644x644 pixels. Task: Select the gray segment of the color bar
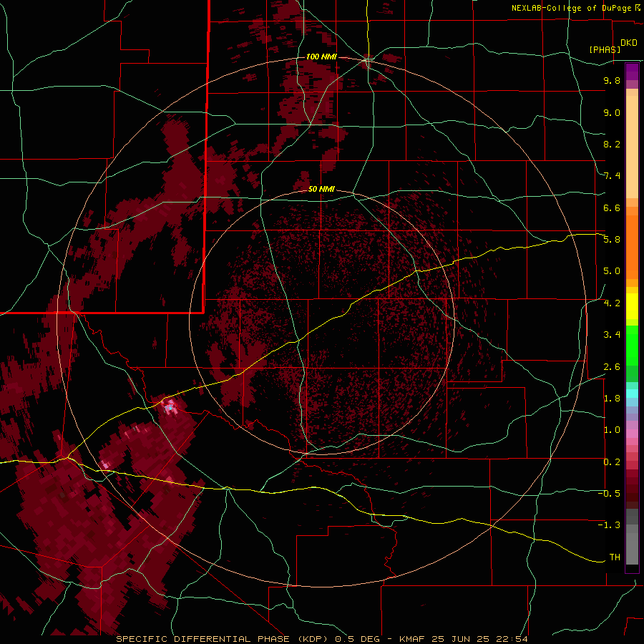(x=632, y=537)
